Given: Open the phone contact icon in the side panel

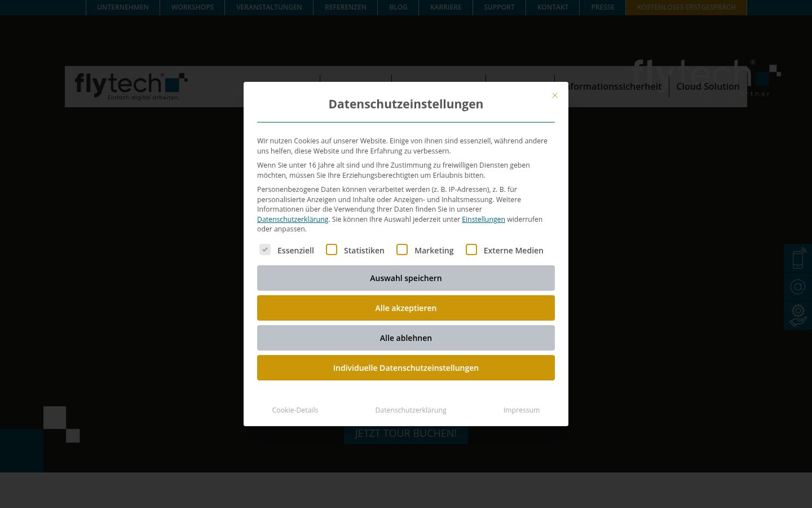Looking at the screenshot, I should 798,259.
